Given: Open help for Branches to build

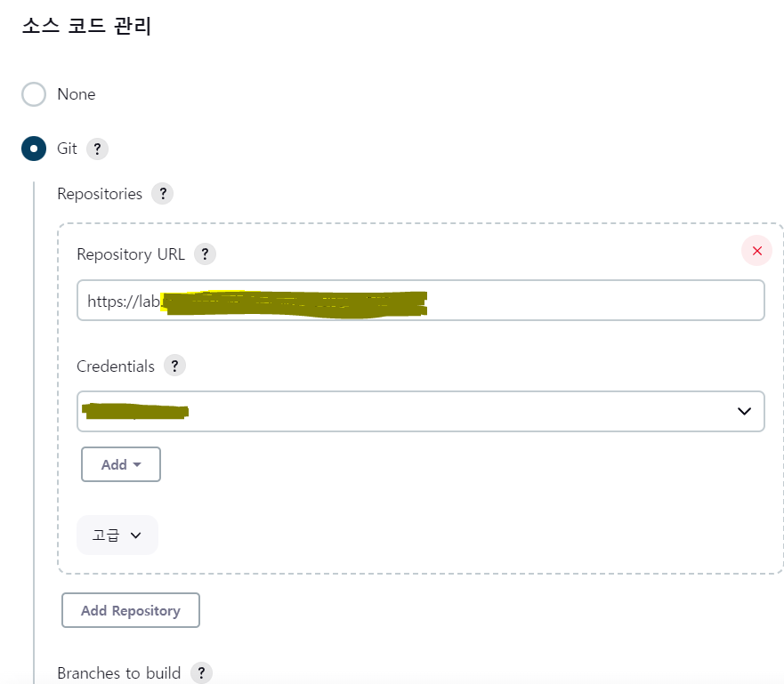Looking at the screenshot, I should pyautogui.click(x=201, y=673).
